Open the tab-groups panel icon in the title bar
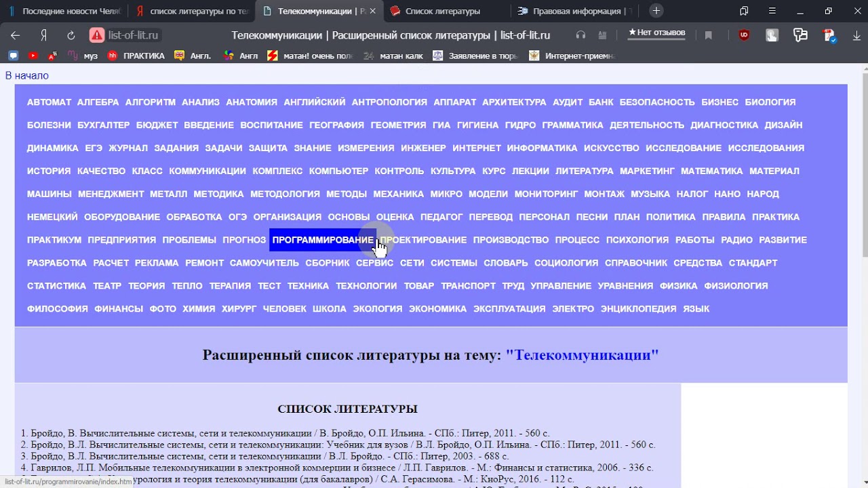The width and height of the screenshot is (868, 488). (744, 11)
